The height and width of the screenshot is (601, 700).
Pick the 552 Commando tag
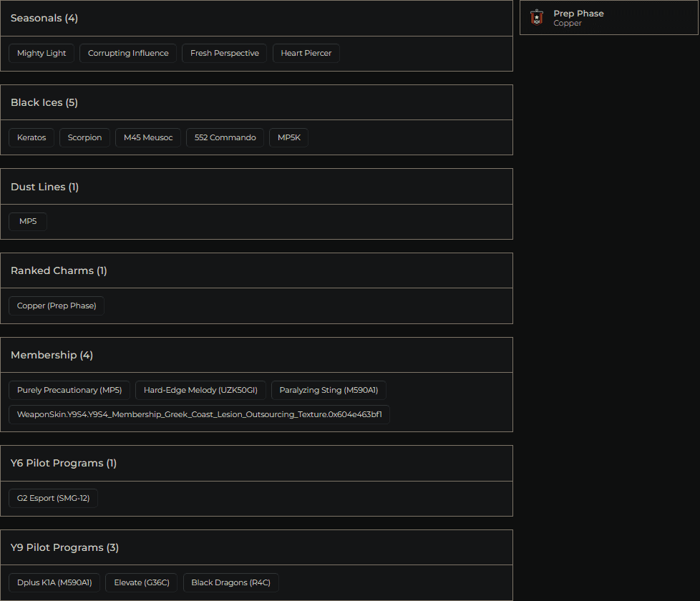[x=225, y=138]
